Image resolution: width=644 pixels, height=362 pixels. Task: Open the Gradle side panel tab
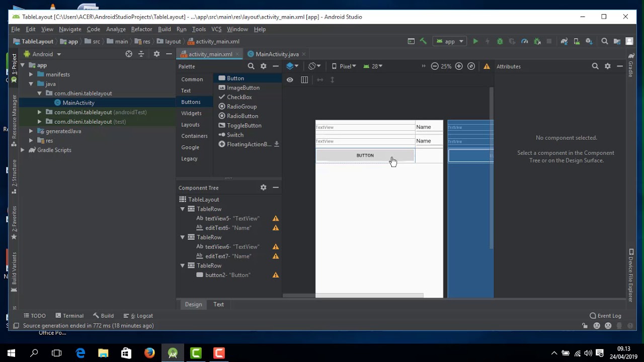[x=631, y=65]
